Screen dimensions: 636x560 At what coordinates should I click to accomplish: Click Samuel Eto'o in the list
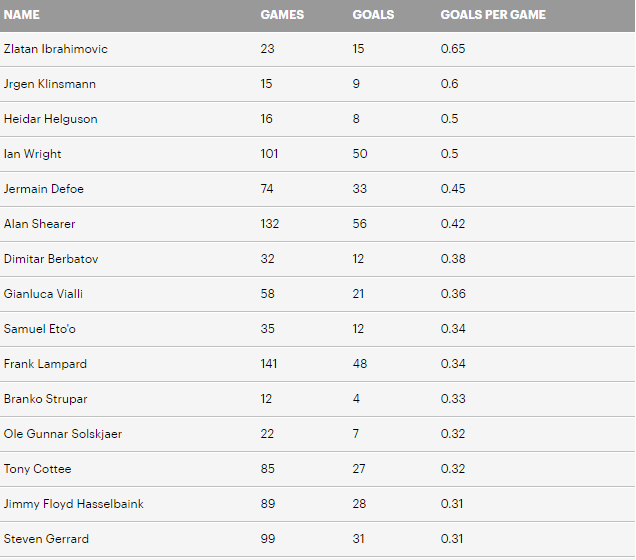pyautogui.click(x=40, y=329)
